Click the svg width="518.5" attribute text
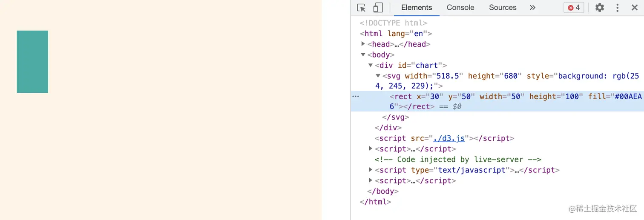Image resolution: width=644 pixels, height=220 pixels. [434, 76]
